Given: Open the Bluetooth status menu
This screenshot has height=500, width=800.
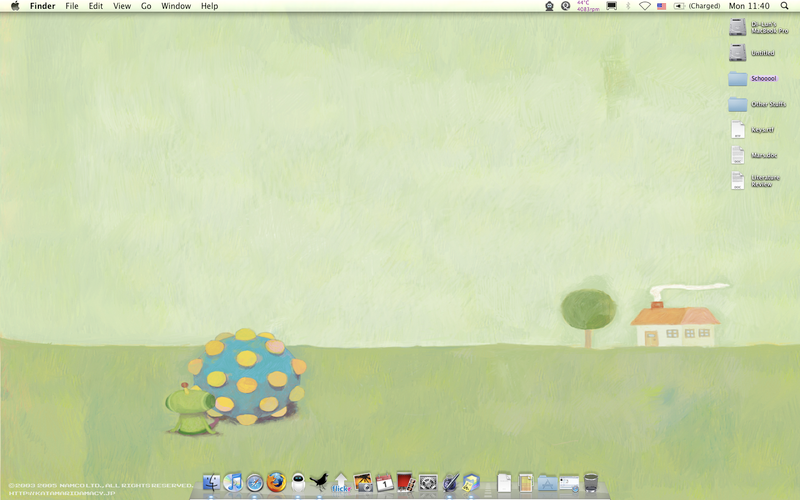Looking at the screenshot, I should (628, 6).
